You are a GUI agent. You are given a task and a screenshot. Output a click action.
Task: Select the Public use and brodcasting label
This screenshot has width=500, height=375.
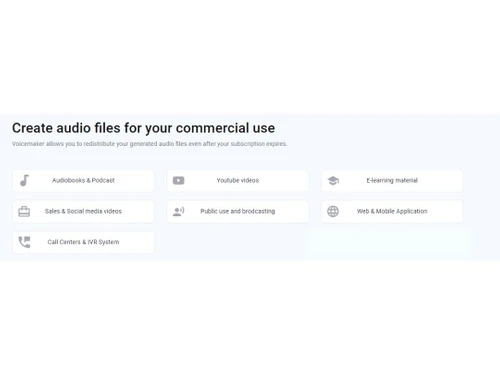[238, 211]
